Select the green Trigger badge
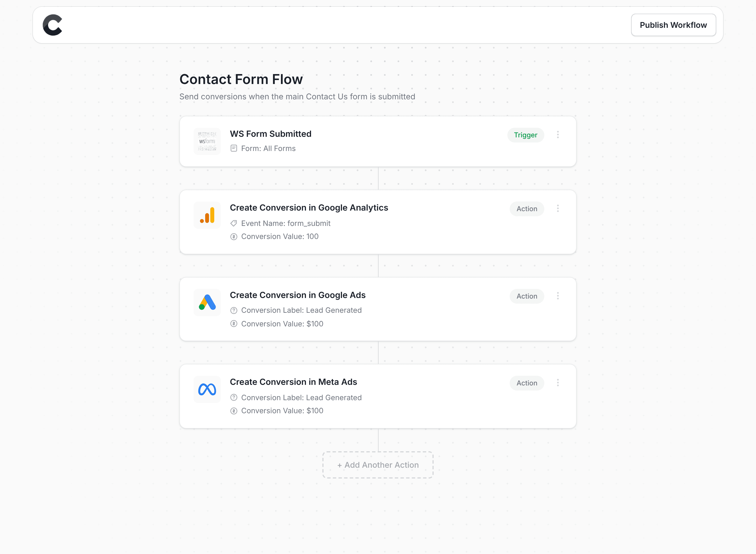756x554 pixels. (x=526, y=135)
